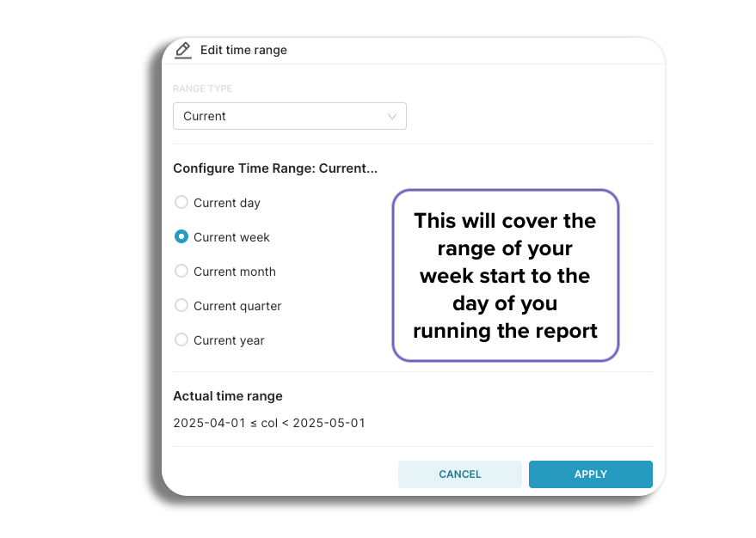This screenshot has width=756, height=538.
Task: Click the 'Actual time range' heading
Action: click(x=228, y=396)
